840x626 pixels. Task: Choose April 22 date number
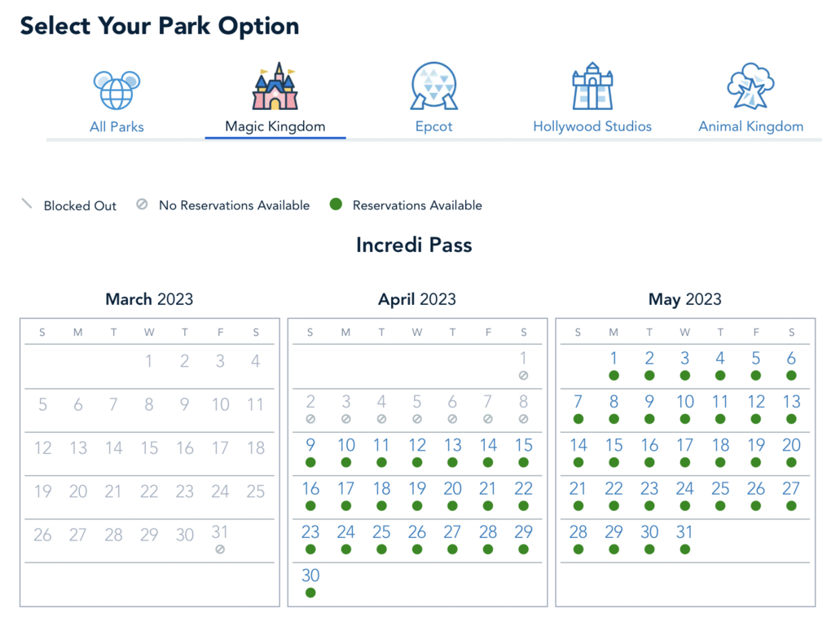pos(523,488)
